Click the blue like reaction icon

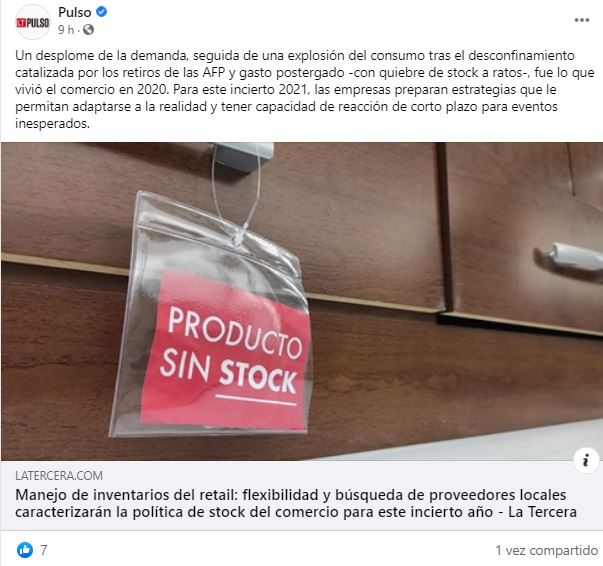pos(25,550)
